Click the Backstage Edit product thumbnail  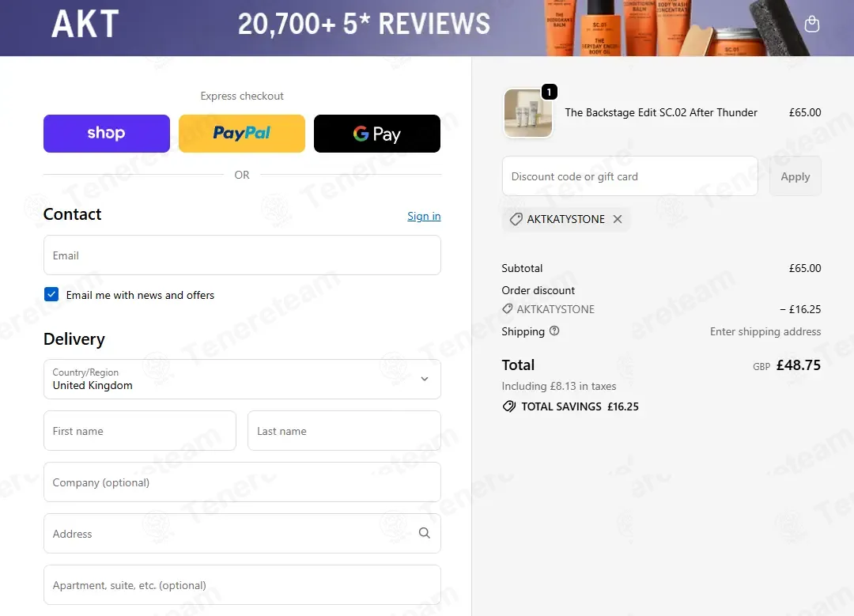click(527, 113)
